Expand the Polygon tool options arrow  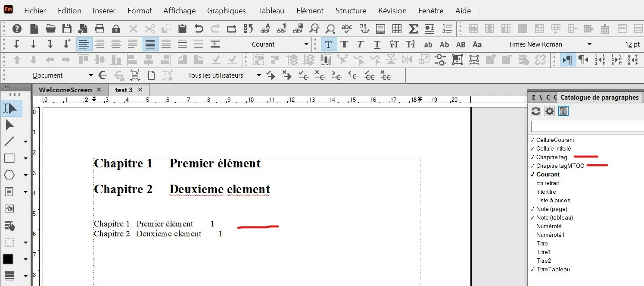(25, 175)
